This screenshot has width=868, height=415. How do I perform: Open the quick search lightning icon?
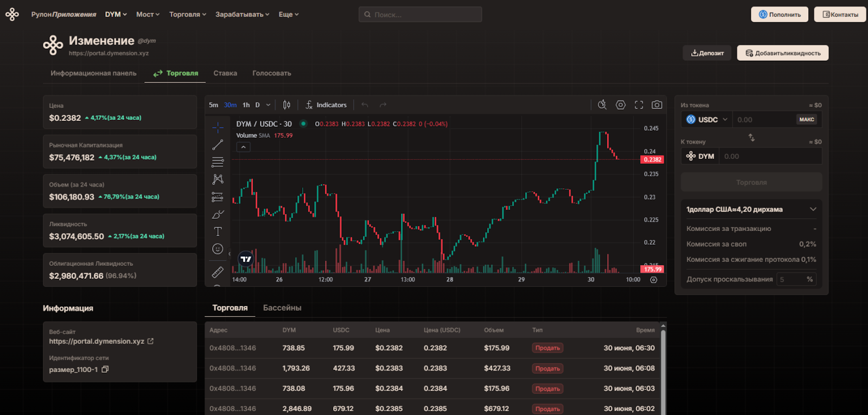pos(602,105)
